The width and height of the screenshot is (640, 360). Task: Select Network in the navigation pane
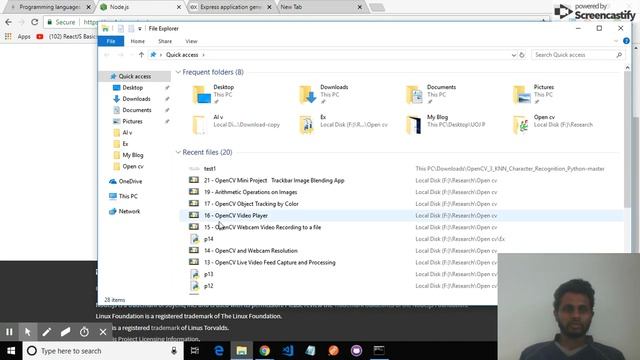pos(129,211)
